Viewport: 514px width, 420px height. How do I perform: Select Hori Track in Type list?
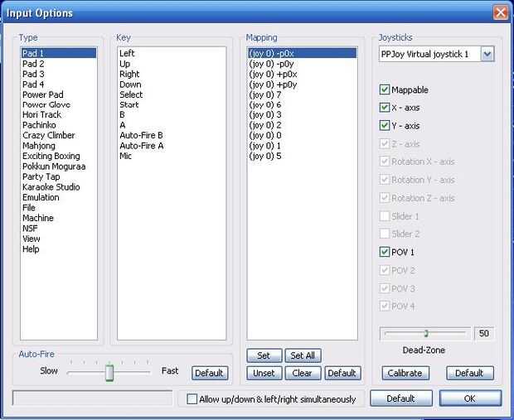[x=59, y=114]
